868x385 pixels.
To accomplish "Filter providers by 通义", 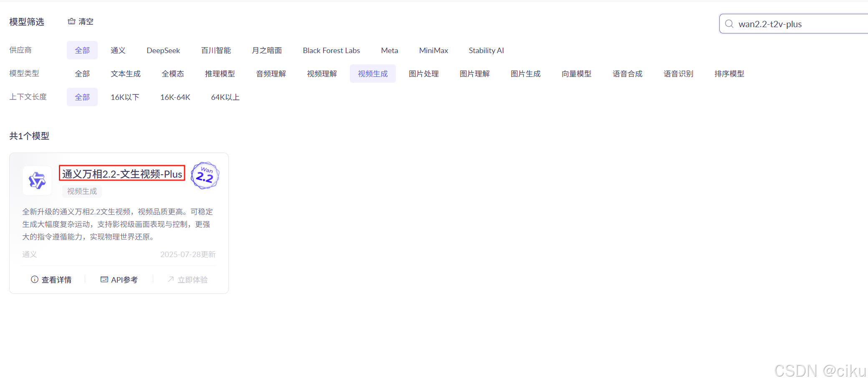I will (118, 50).
